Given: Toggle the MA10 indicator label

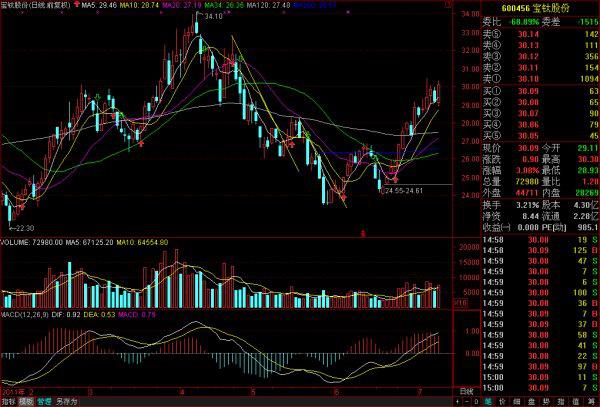Looking at the screenshot, I should 138,5.
